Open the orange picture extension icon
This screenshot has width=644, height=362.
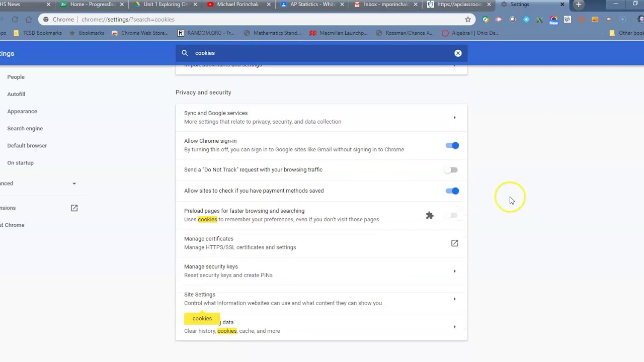coord(595,20)
